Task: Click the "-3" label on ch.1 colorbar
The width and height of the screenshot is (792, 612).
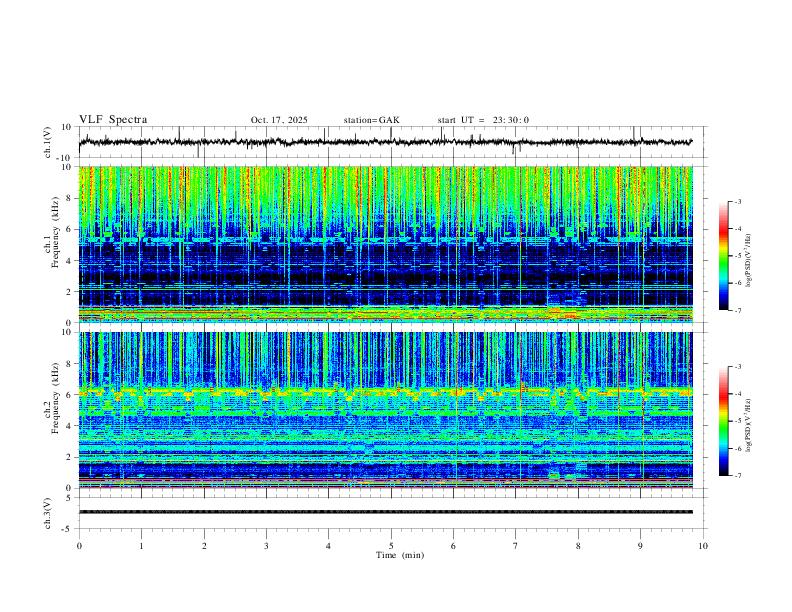Action: coord(738,201)
